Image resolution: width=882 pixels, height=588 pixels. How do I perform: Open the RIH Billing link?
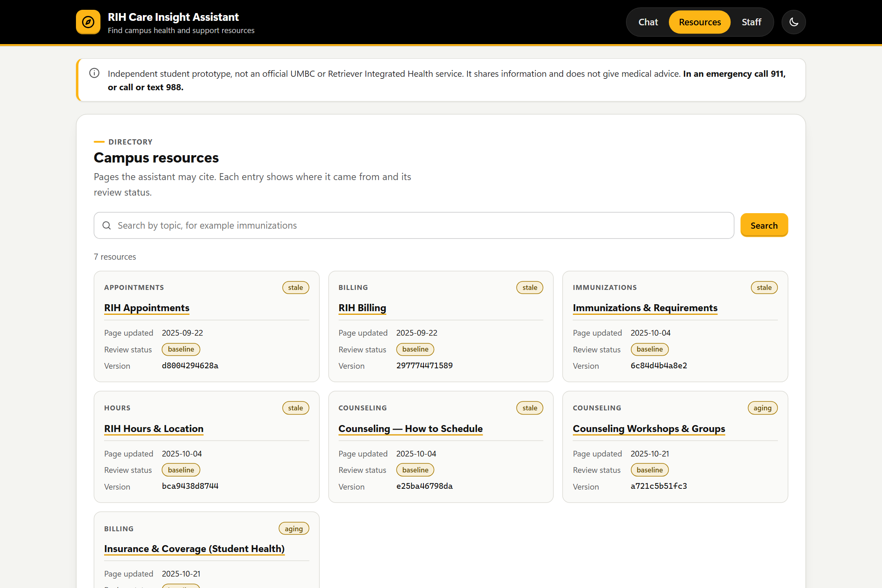[x=362, y=308]
